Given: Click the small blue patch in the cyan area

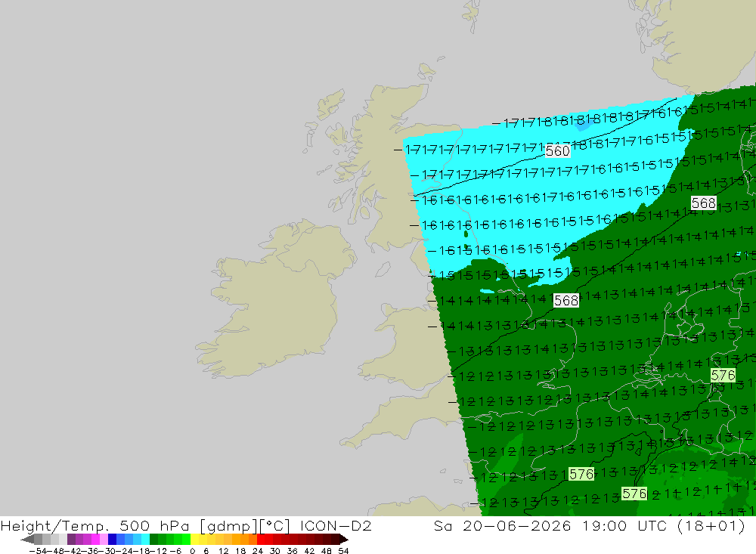Looking at the screenshot, I should (x=584, y=125).
